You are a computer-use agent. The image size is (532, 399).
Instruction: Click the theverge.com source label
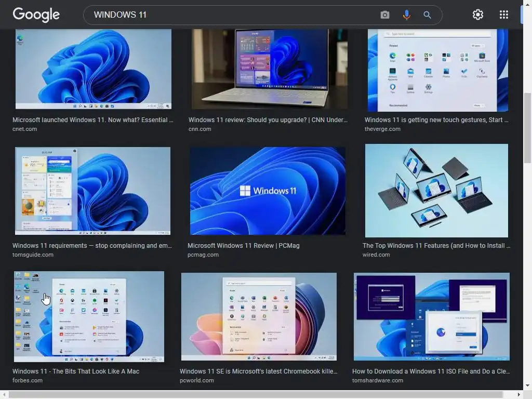coord(382,129)
